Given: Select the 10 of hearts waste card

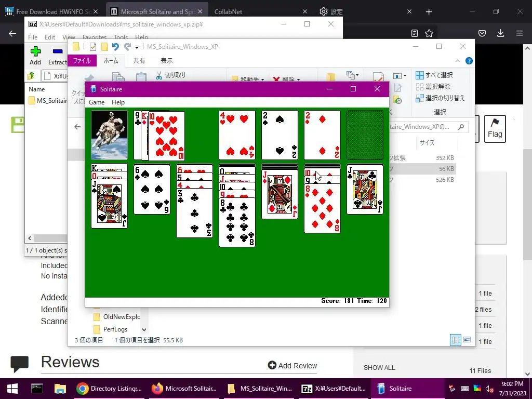Looking at the screenshot, I should click(167, 136).
